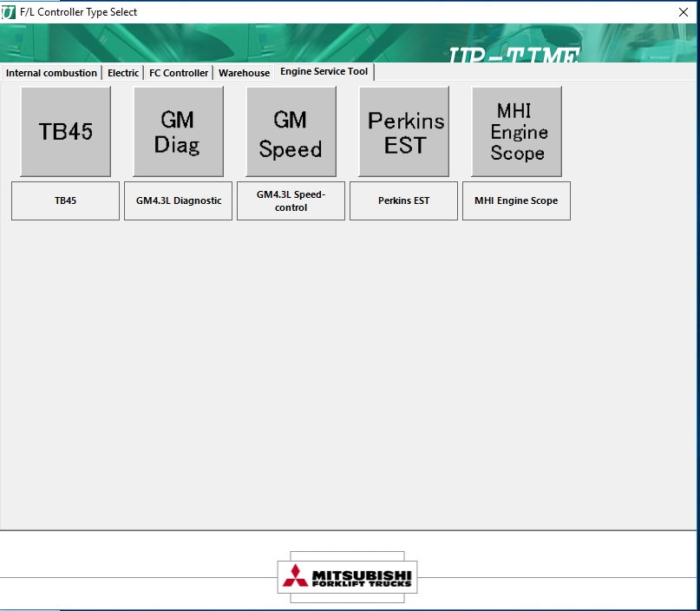Start the MHI Engine Scope tile

516,132
